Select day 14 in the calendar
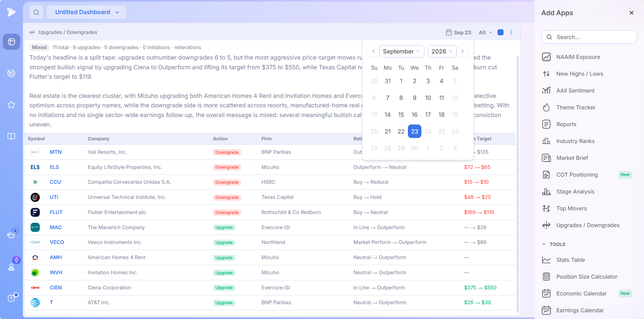 point(388,114)
